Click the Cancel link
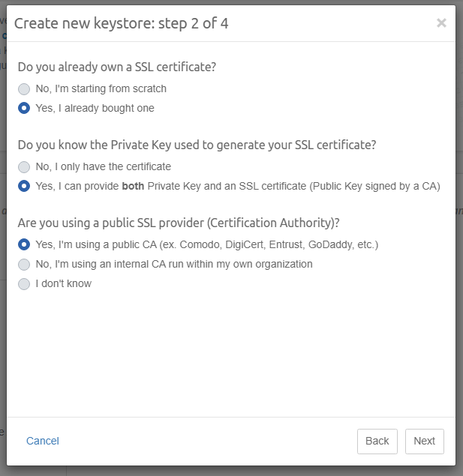 tap(43, 441)
